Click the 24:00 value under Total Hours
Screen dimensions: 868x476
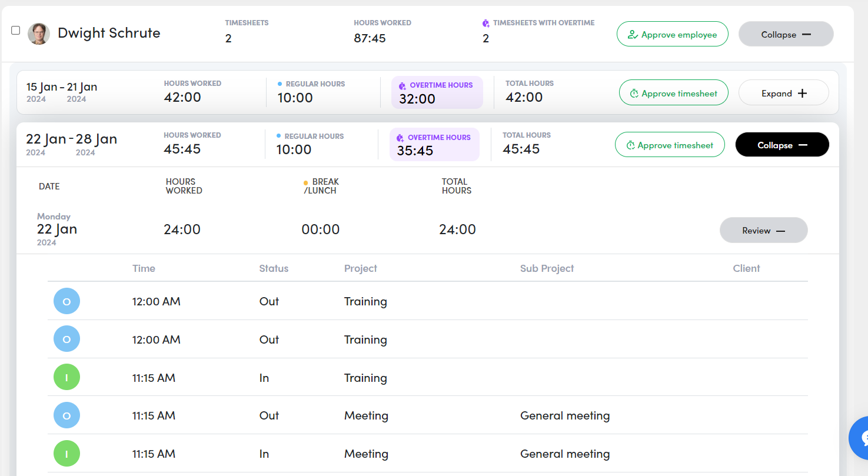click(x=457, y=229)
